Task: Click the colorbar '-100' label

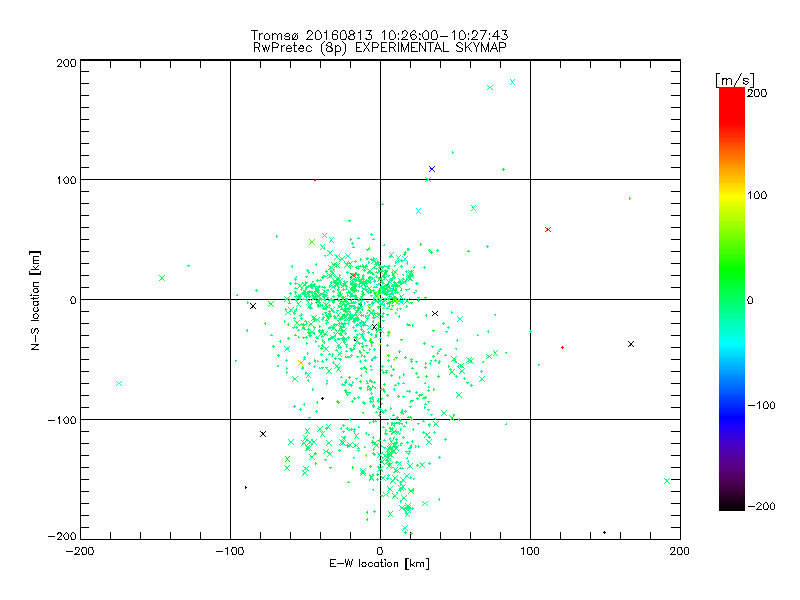Action: [761, 405]
